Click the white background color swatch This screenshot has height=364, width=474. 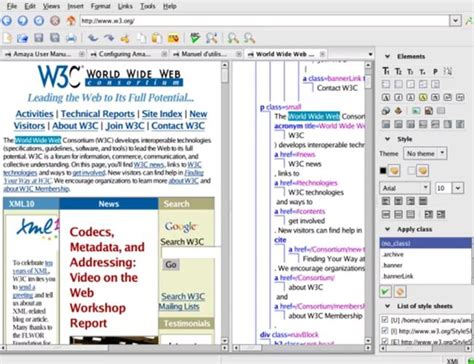(x=412, y=171)
